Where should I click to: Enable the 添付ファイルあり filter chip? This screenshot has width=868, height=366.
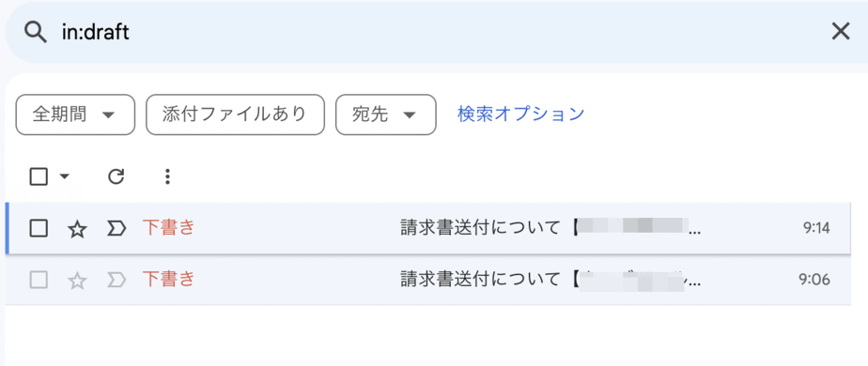tap(235, 115)
